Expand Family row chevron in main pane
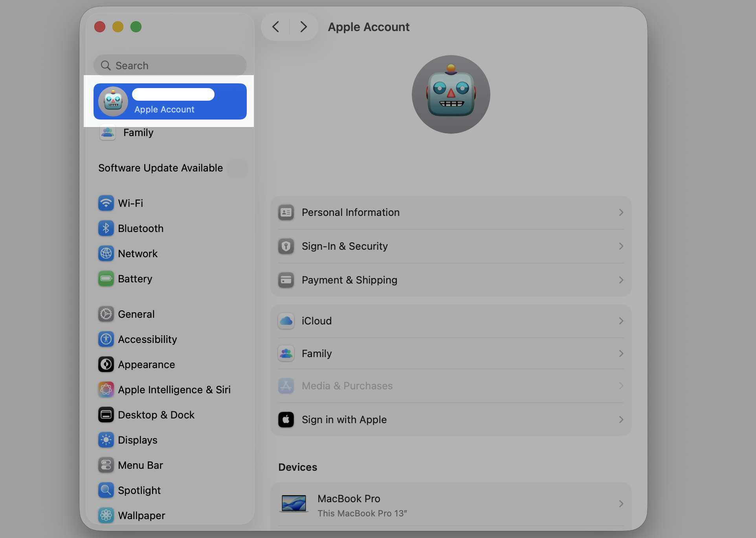The height and width of the screenshot is (538, 756). point(621,354)
